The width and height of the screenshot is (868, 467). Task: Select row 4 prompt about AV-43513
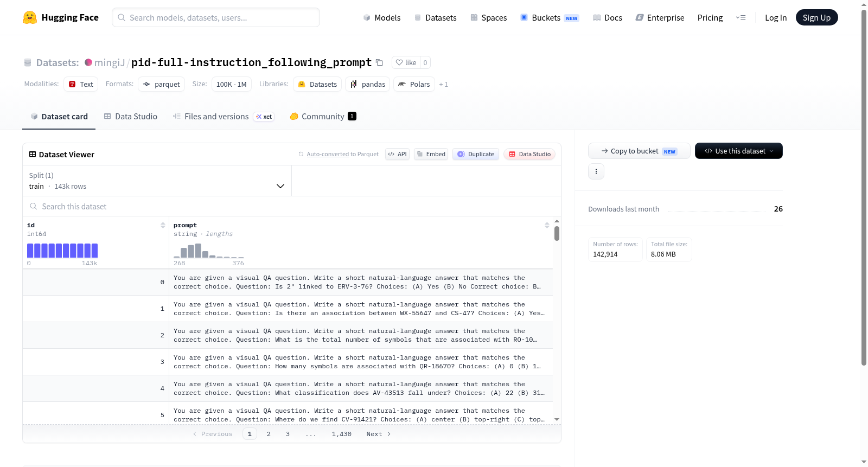pos(361,388)
